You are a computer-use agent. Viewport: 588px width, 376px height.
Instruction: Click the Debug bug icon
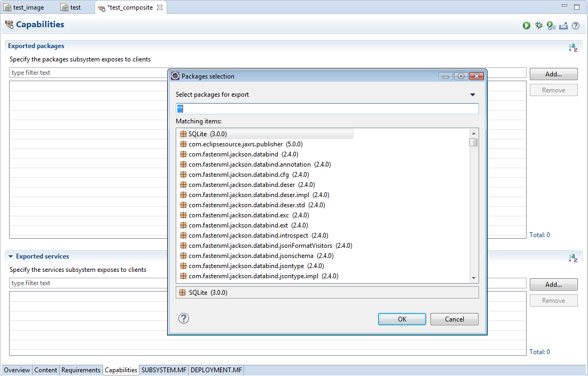(539, 26)
